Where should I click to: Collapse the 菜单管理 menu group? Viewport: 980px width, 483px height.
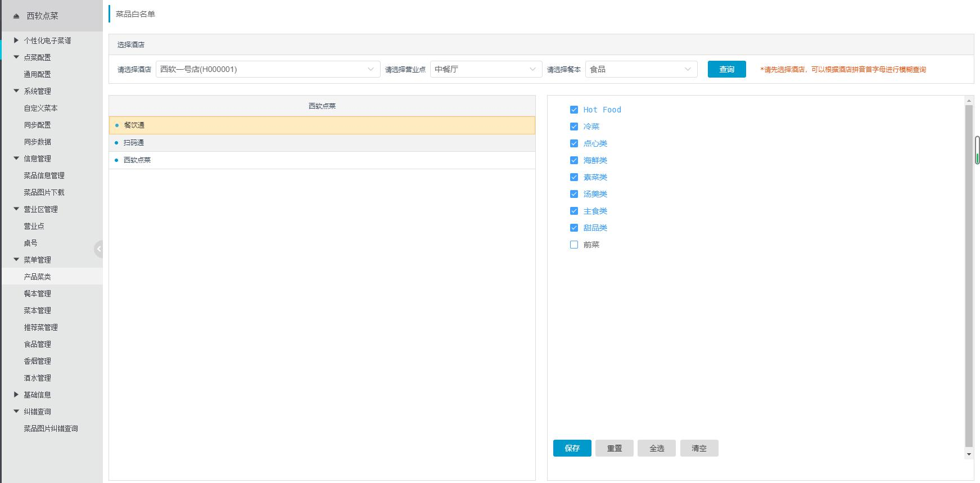pos(16,260)
